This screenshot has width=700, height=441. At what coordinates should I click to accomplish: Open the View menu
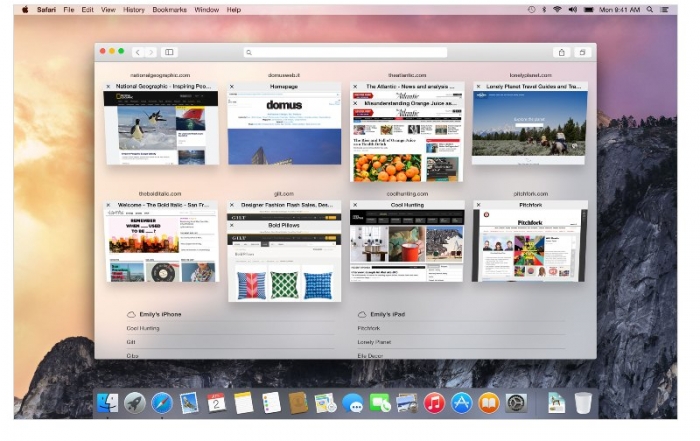[x=108, y=9]
